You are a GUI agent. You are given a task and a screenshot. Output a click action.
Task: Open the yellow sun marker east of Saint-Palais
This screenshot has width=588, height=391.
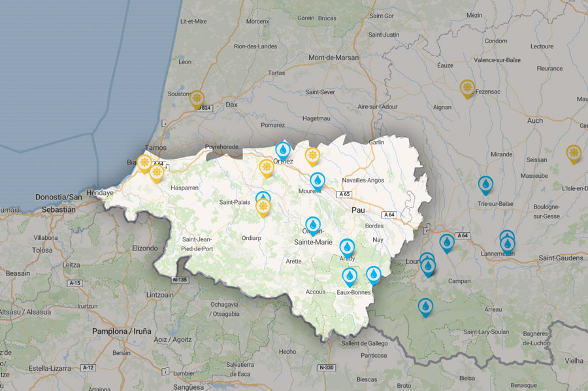click(x=263, y=207)
